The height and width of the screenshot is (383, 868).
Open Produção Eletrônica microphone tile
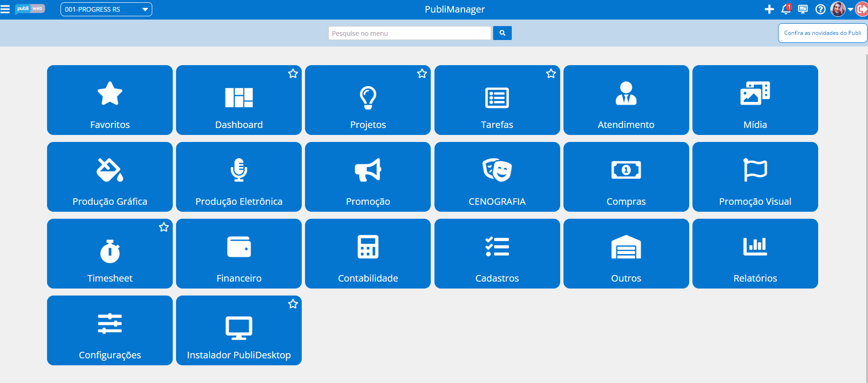(x=239, y=177)
